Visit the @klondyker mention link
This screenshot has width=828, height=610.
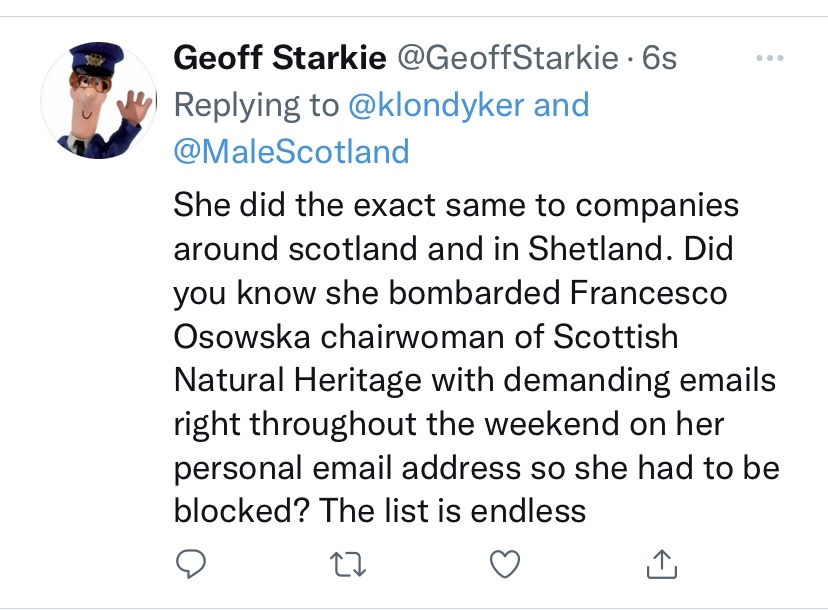pyautogui.click(x=441, y=105)
